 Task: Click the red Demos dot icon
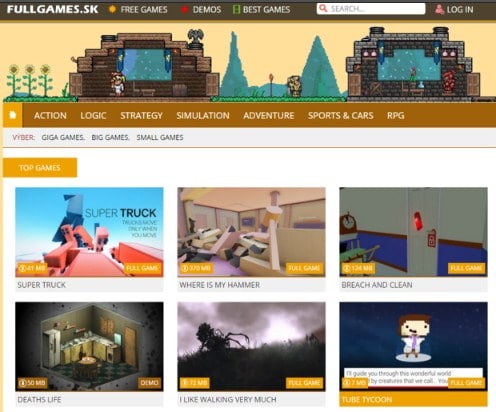click(184, 9)
